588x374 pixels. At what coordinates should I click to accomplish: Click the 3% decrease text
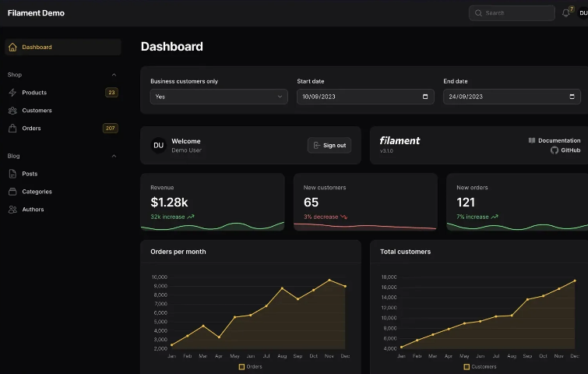click(321, 217)
